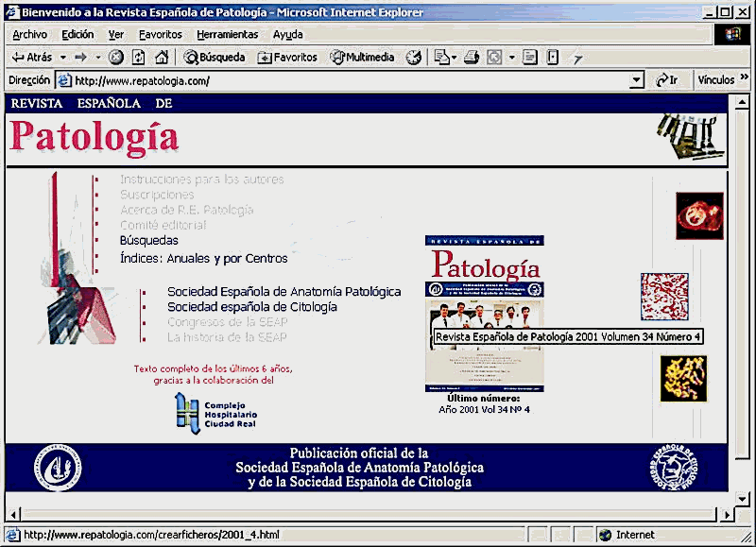Image resolution: width=756 pixels, height=547 pixels.
Task: Click the History icon in toolbar
Action: tap(414, 58)
